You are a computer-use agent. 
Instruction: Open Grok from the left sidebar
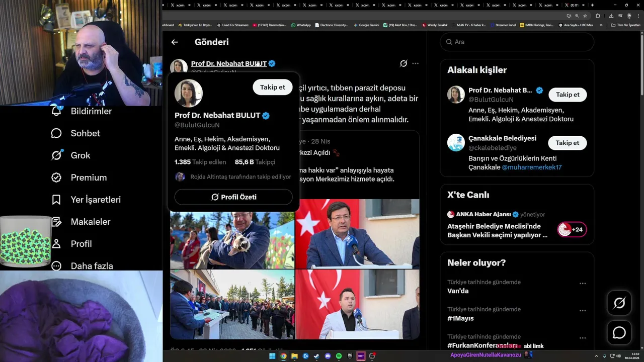pos(70,155)
